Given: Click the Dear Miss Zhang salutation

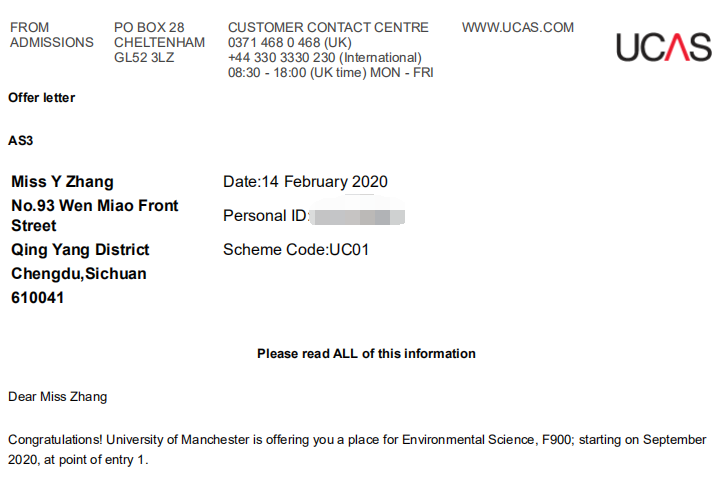Looking at the screenshot, I should pos(57,397).
